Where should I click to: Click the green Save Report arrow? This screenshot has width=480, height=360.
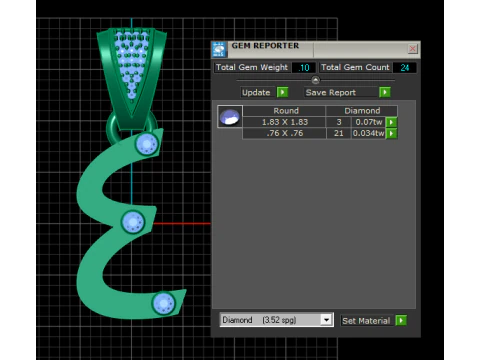385,92
